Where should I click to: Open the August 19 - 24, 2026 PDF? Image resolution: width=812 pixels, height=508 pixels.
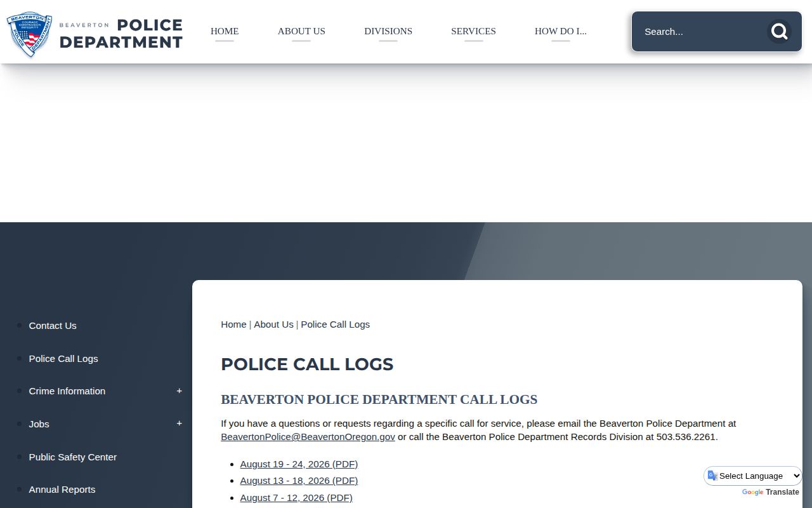point(299,464)
